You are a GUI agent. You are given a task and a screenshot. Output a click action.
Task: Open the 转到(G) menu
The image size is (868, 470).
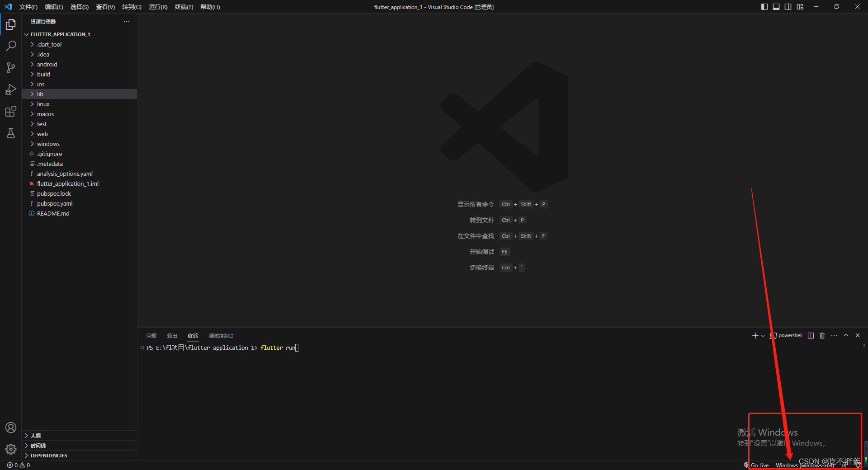point(132,7)
